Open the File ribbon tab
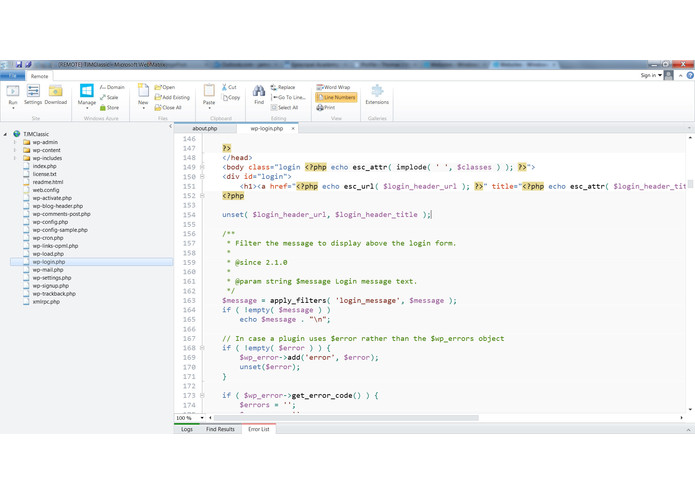This screenshot has height=494, width=695. tap(12, 76)
